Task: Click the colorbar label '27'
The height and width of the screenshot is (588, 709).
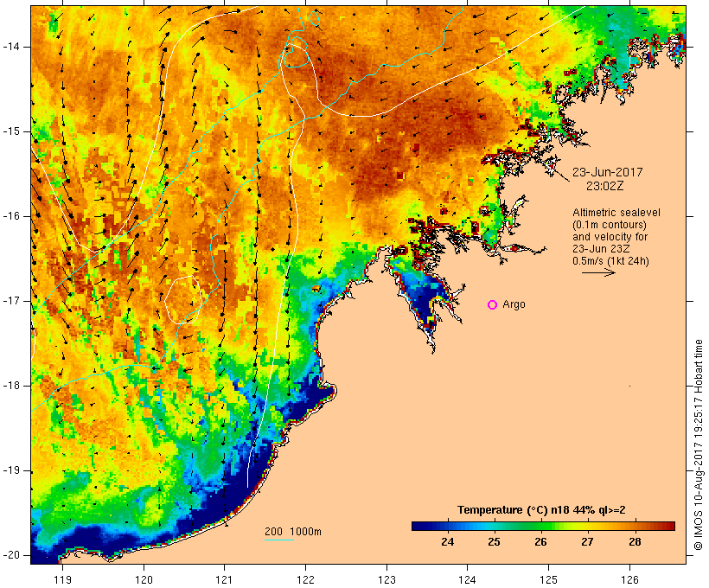Action: pos(587,541)
